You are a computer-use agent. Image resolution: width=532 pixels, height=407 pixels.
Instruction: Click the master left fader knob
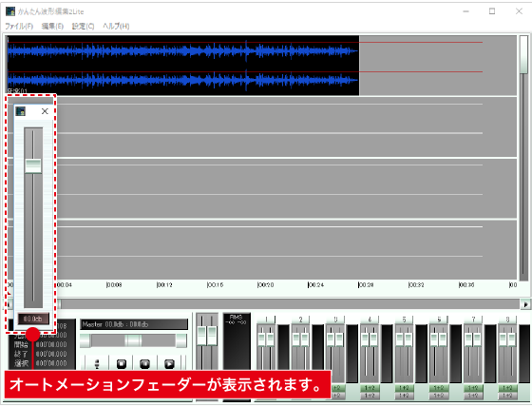[201, 336]
